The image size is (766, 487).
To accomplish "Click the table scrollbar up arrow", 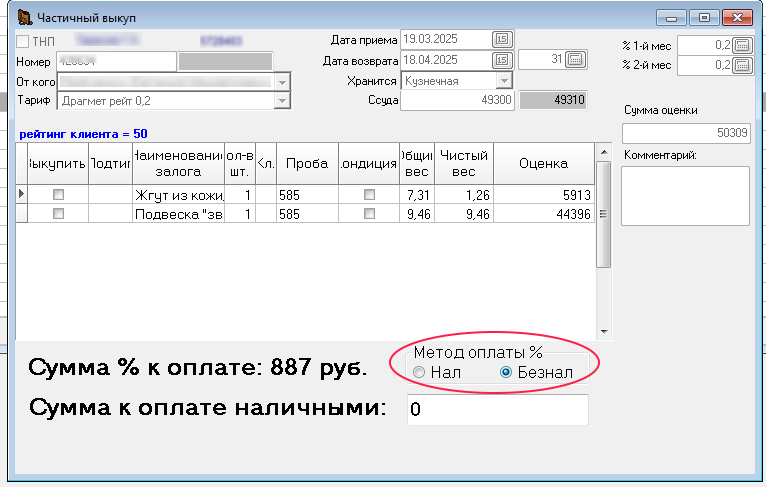I will [604, 152].
